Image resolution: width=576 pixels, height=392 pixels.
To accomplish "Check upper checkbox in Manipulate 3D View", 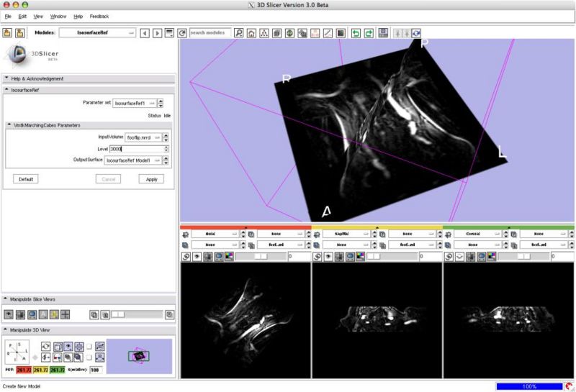I will 89,346.
